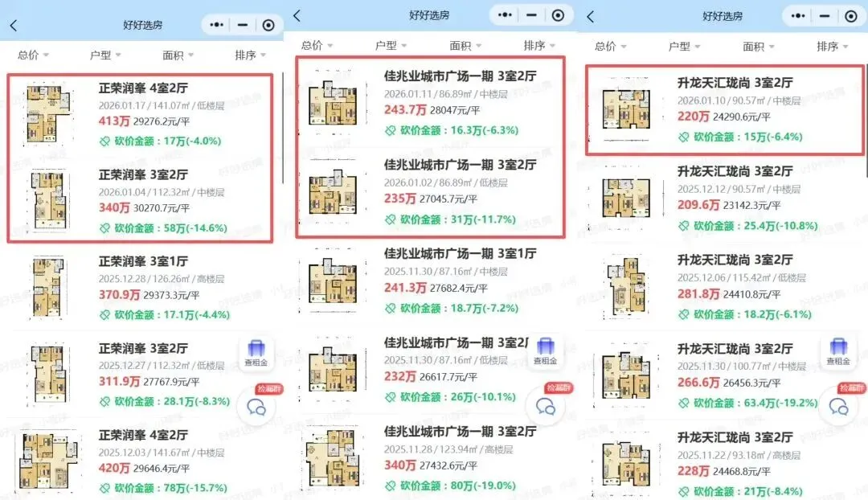Open chat group bubble in right panel
The height and width of the screenshot is (500, 868).
(x=839, y=407)
